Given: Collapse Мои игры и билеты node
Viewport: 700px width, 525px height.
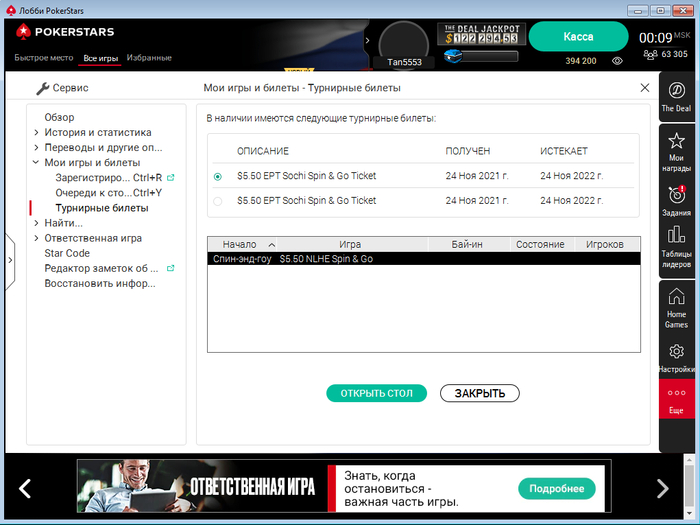Looking at the screenshot, I should [36, 162].
